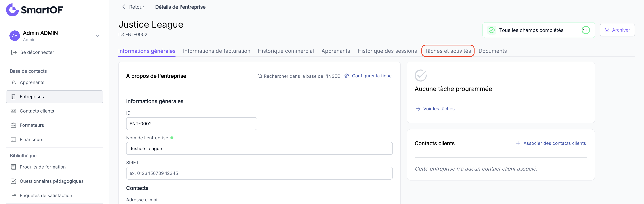Viewport: 644px width, 204px height.
Task: Go back via Retour text
Action: 137,7
